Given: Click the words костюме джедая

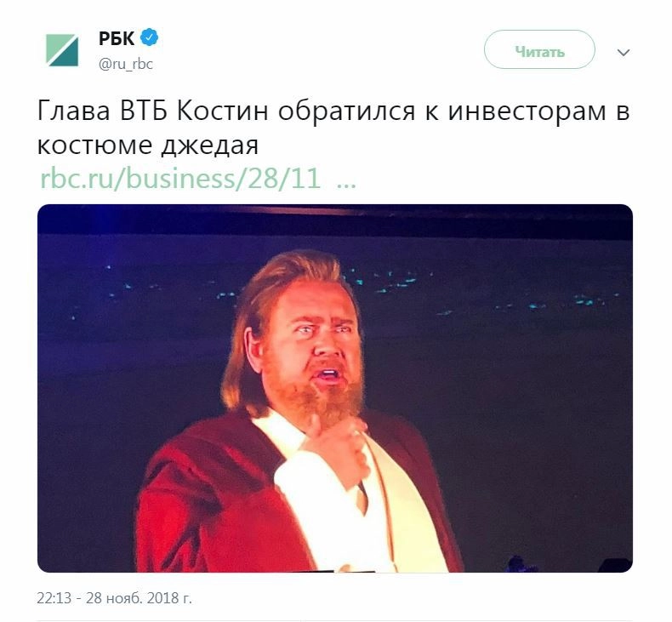Looking at the screenshot, I should click(148, 145).
